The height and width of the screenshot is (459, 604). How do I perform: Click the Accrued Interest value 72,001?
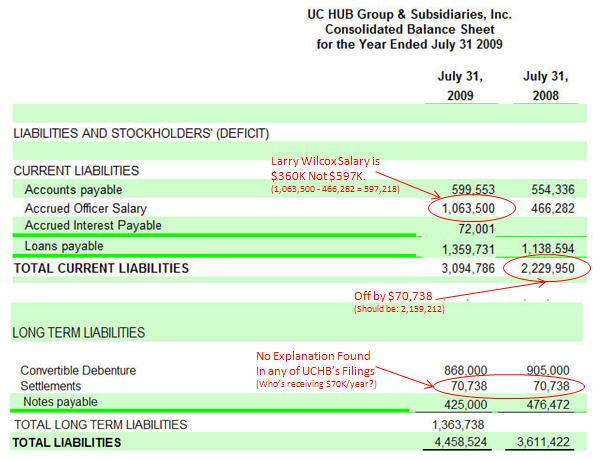(476, 229)
